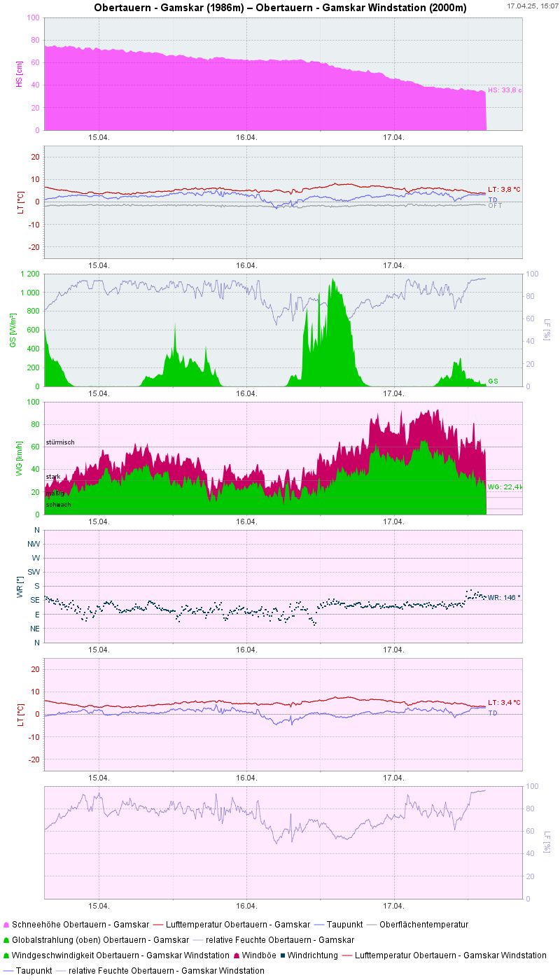The height and width of the screenshot is (980, 560).
Task: Click the GS [W/m²] axis title
Action: [13, 330]
